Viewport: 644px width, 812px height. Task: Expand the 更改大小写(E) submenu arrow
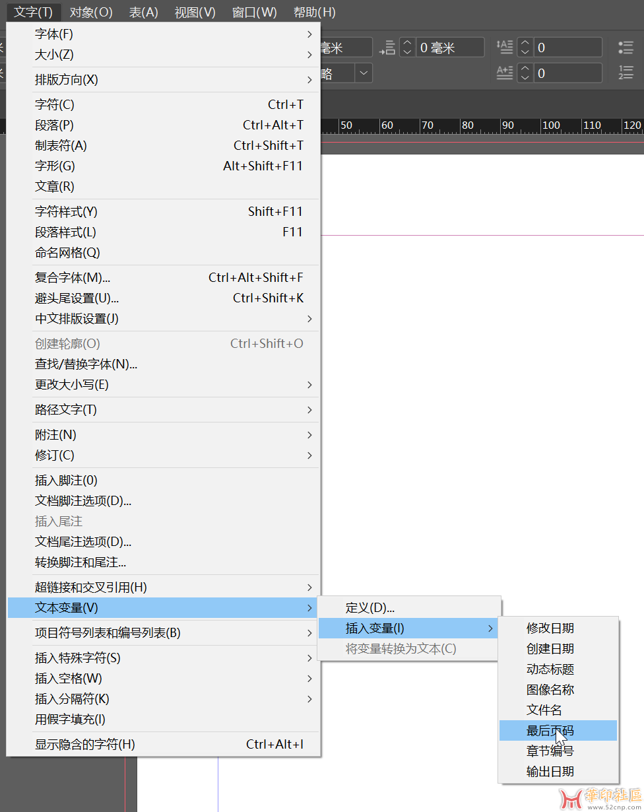309,385
